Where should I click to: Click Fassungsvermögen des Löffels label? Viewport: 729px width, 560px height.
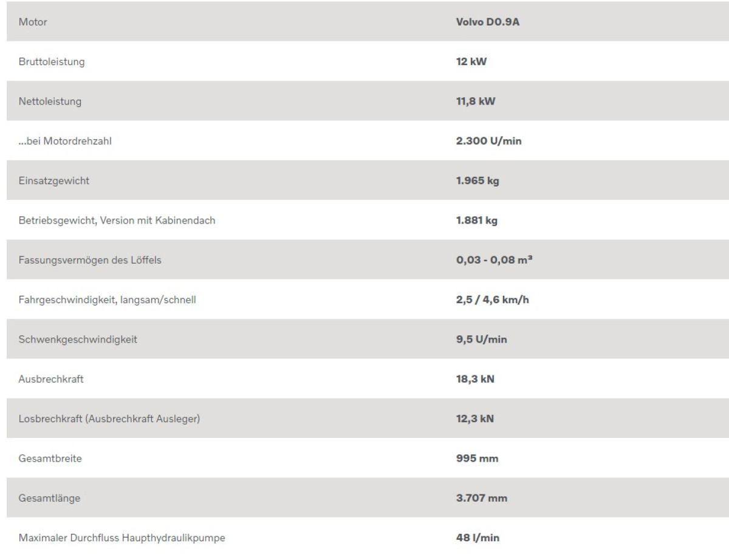click(x=89, y=261)
